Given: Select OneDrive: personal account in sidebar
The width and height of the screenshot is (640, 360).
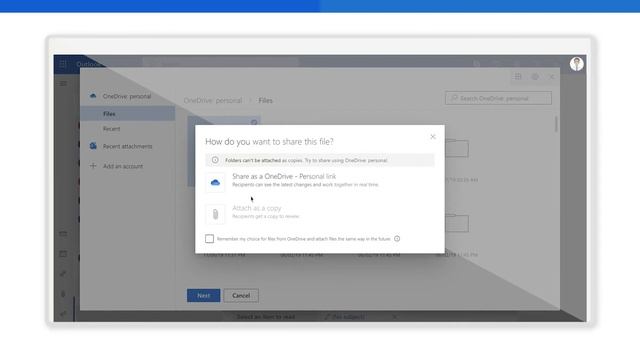Looking at the screenshot, I should 128,96.
